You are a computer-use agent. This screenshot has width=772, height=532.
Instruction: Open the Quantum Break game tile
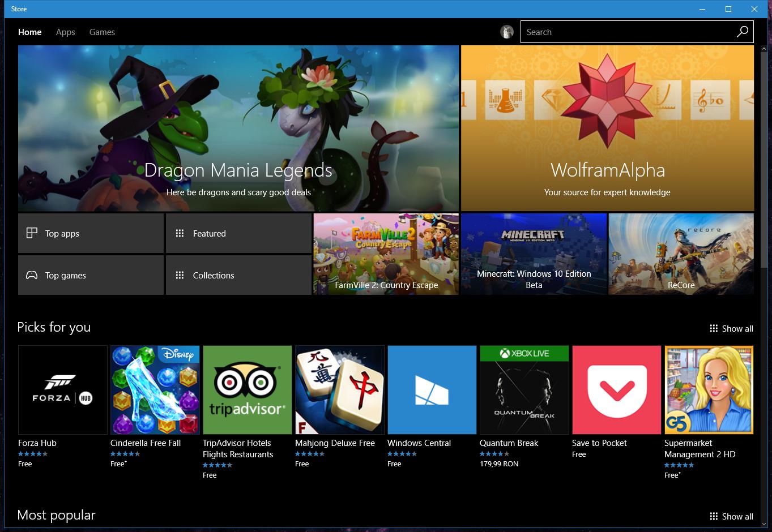[x=524, y=390]
